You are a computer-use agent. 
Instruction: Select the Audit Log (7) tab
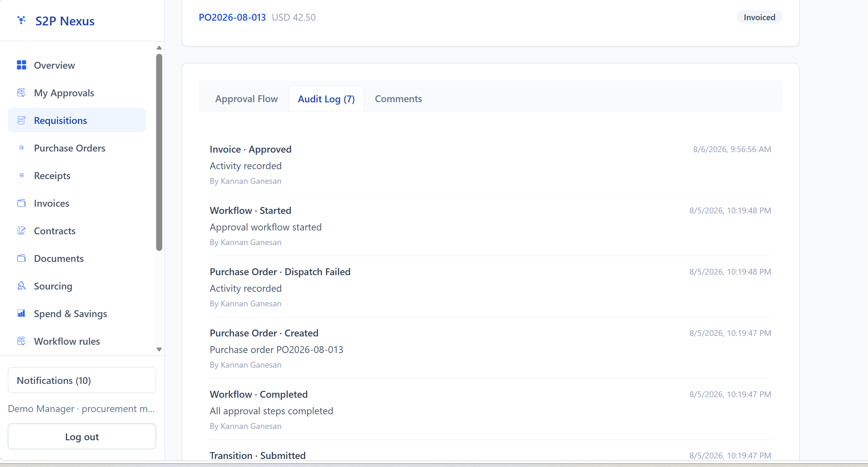coord(326,99)
